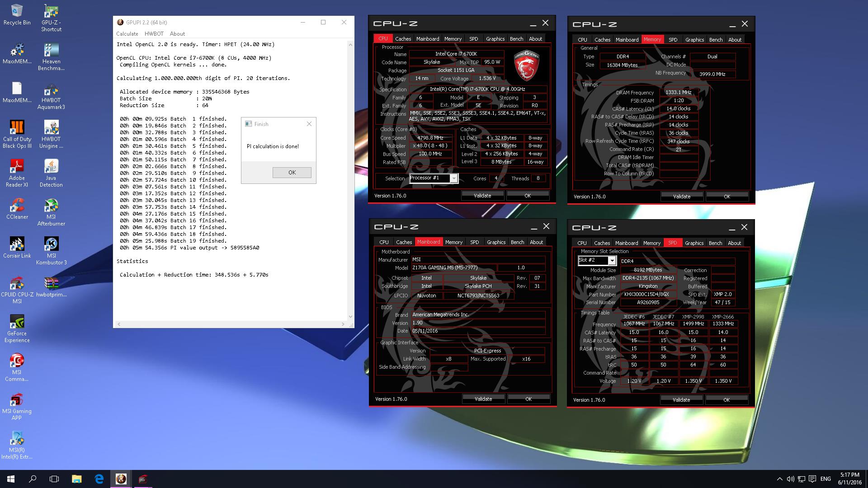868x488 pixels.
Task: Open the About menu in GPUPI
Action: [177, 34]
